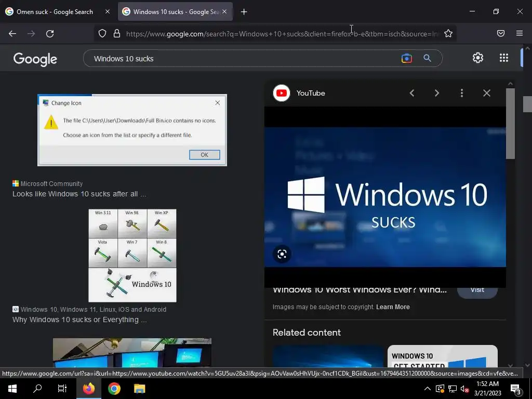Click the muted volume tray icon
The height and width of the screenshot is (399, 532).
click(465, 389)
